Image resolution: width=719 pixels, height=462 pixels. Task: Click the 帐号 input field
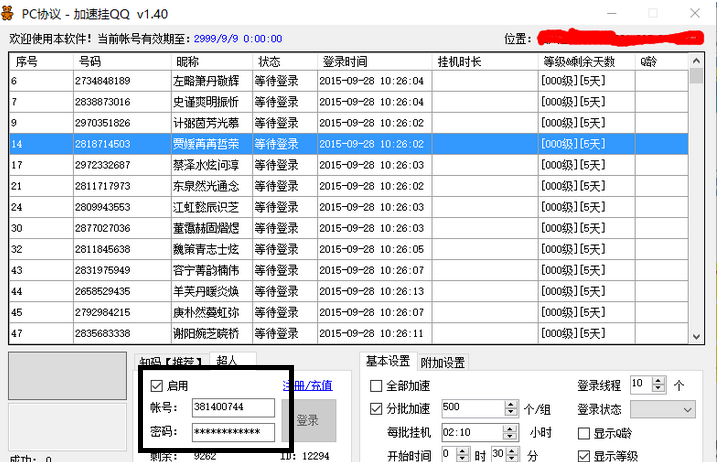(233, 407)
